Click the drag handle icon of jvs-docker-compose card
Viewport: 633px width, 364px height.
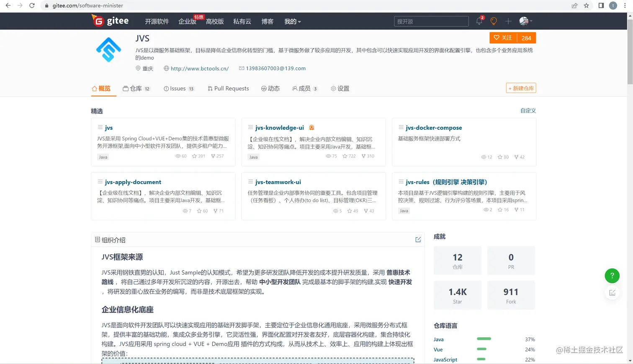401,127
